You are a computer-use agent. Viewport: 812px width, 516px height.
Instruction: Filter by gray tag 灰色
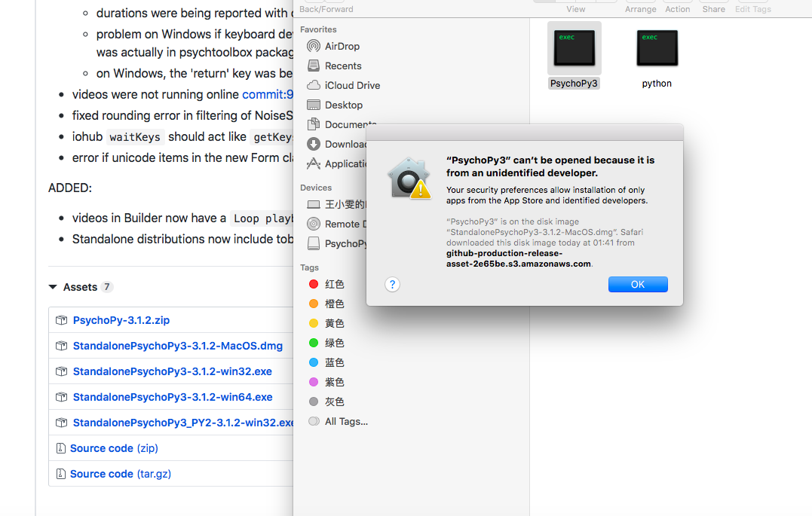(x=326, y=402)
